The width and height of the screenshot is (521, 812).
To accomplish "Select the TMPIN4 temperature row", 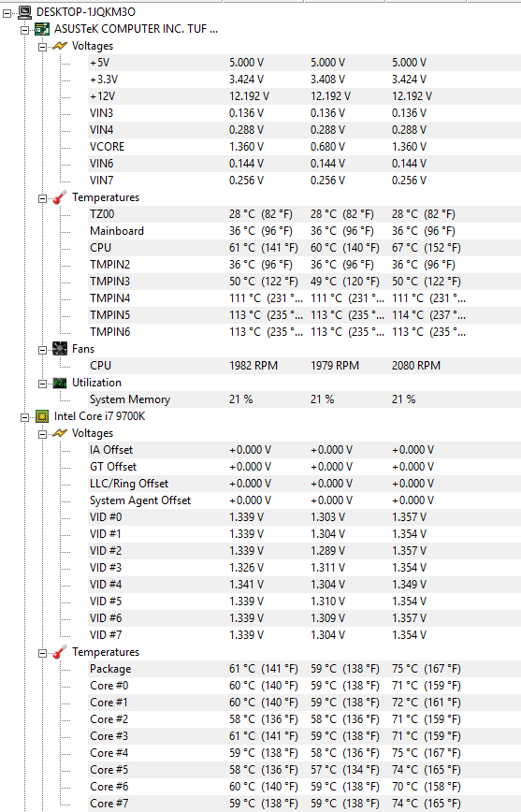I will point(305,298).
